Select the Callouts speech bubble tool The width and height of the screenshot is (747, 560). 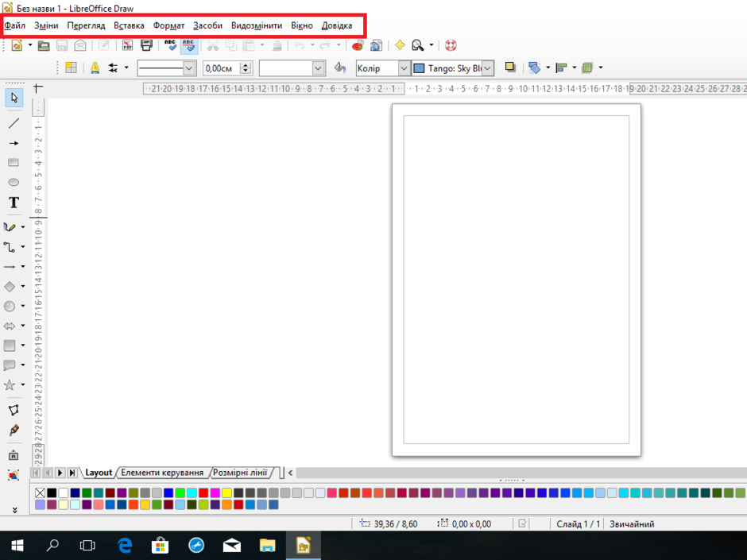coord(10,365)
